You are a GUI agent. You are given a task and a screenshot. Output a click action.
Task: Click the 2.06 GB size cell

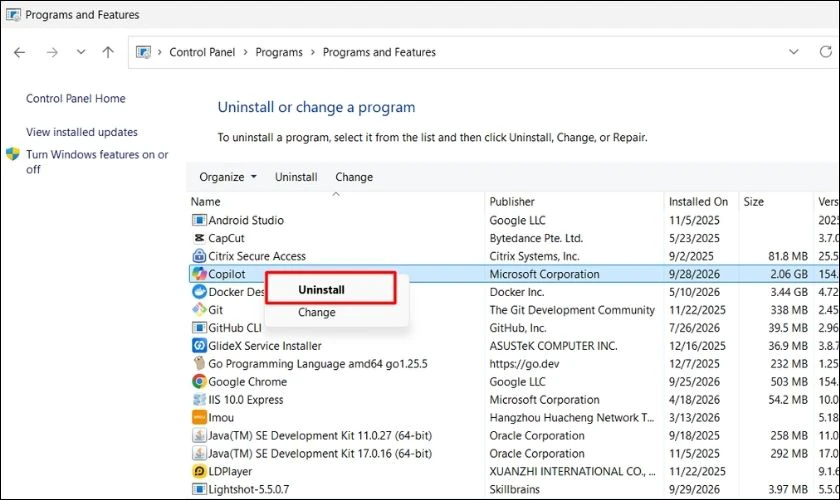pyautogui.click(x=789, y=274)
